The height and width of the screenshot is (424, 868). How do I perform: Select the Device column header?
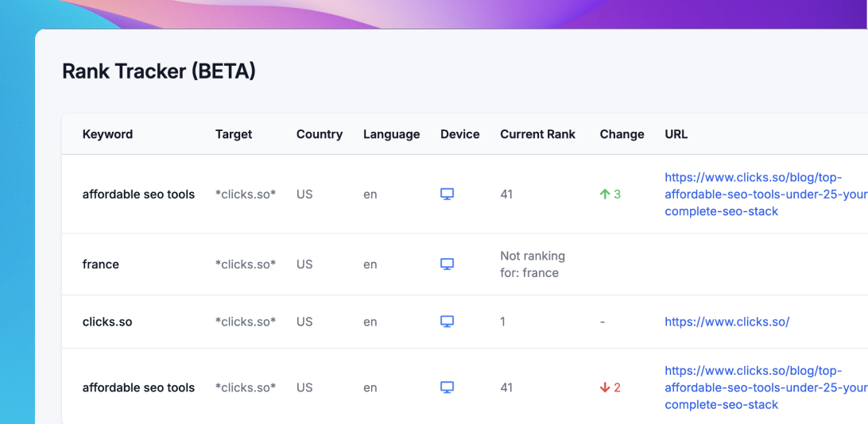point(460,134)
